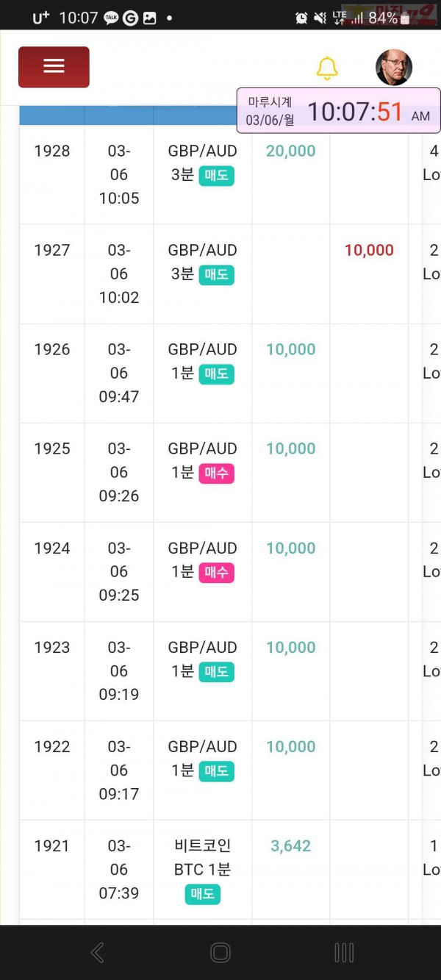
Task: Select order number 1923
Action: point(52,647)
